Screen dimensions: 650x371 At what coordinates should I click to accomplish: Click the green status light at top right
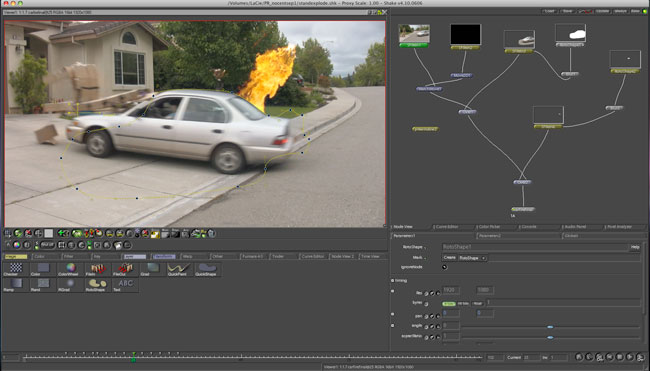point(645,11)
